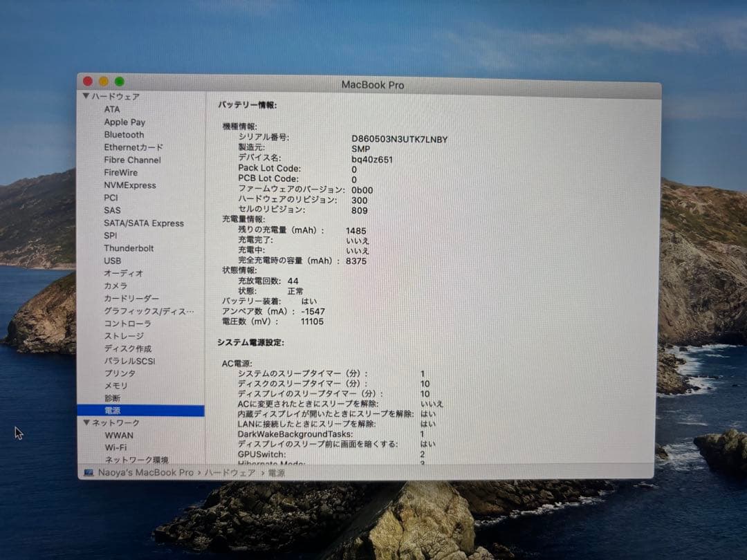Click cell revision value 809

click(x=359, y=210)
